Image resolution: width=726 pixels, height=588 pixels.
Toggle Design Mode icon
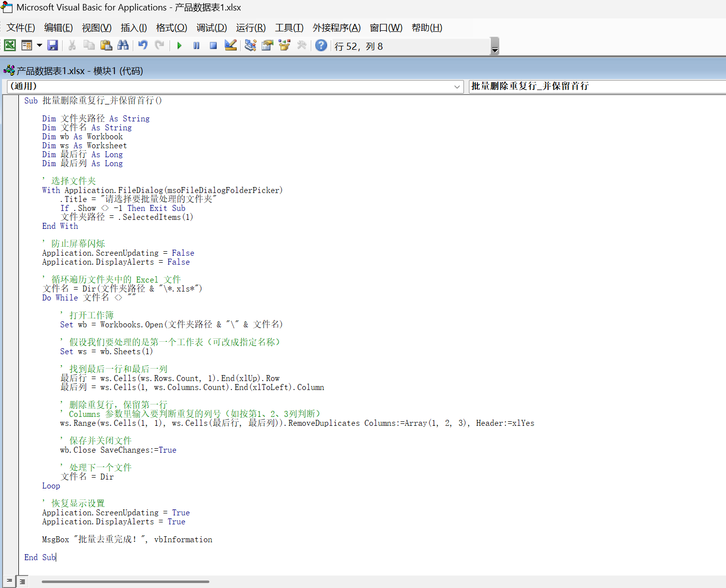tap(231, 46)
